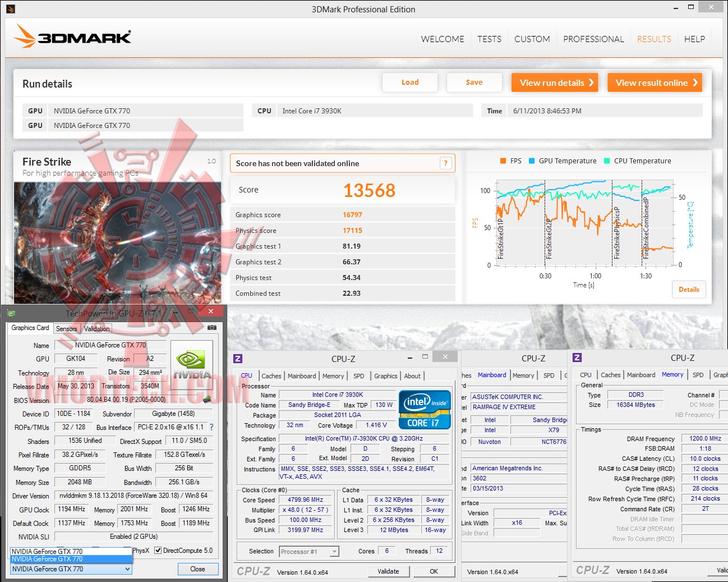Click the Name field in GPU-Z
Image resolution: width=728 pixels, height=582 pixels.
110,345
